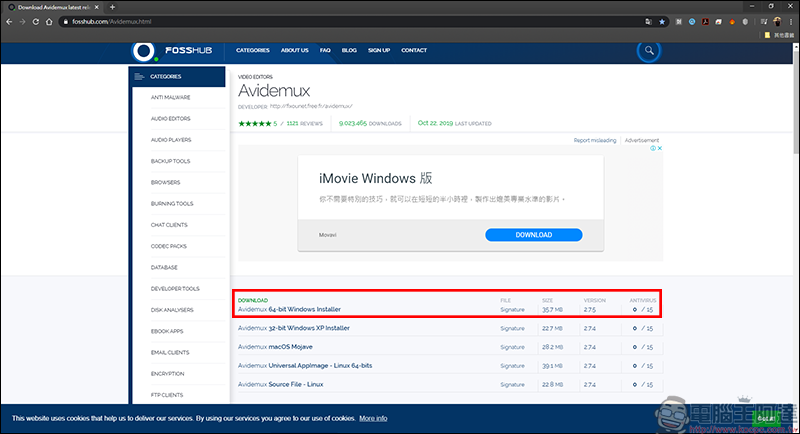Select Blog in the top navigation
Viewport: 800px width, 434px height.
coord(349,50)
